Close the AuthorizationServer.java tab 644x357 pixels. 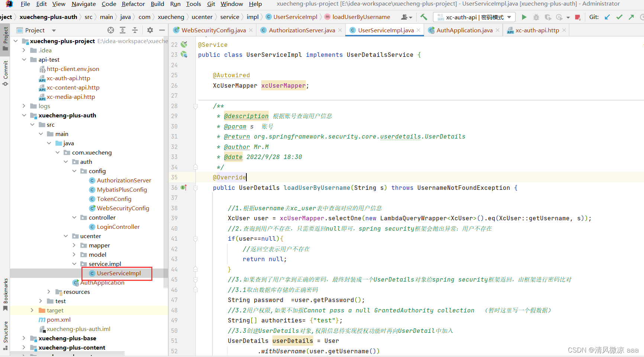340,30
